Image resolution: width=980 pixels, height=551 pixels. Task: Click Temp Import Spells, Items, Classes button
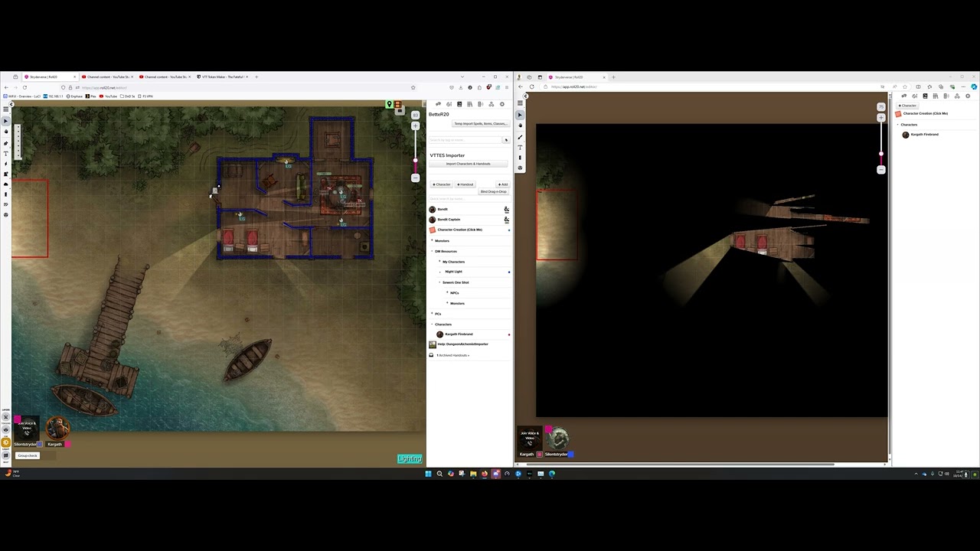click(x=480, y=123)
